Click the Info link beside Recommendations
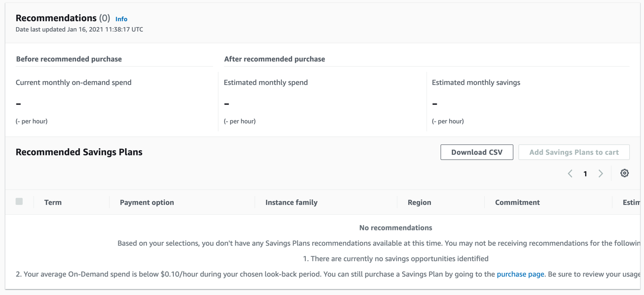This screenshot has width=644, height=295. [121, 19]
